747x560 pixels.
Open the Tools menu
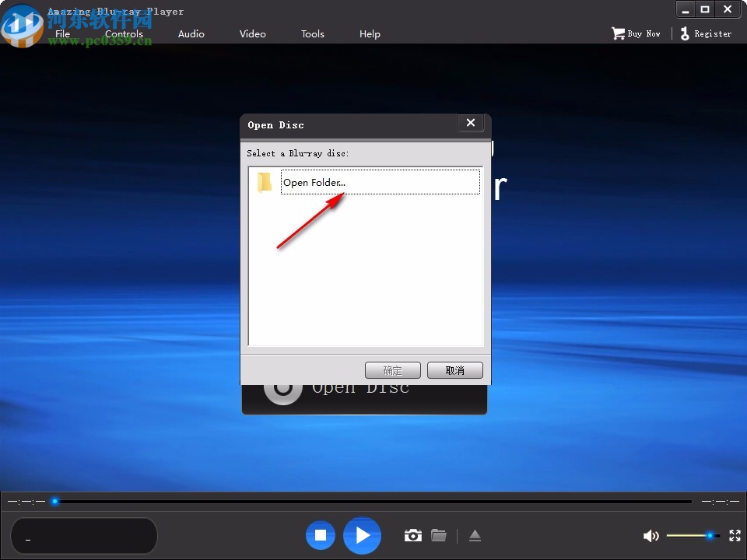tap(313, 33)
